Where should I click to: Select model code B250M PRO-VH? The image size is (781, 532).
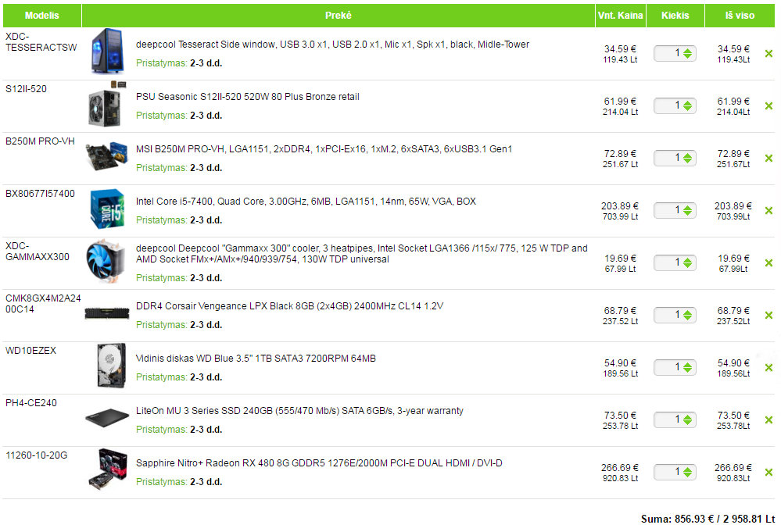point(40,141)
